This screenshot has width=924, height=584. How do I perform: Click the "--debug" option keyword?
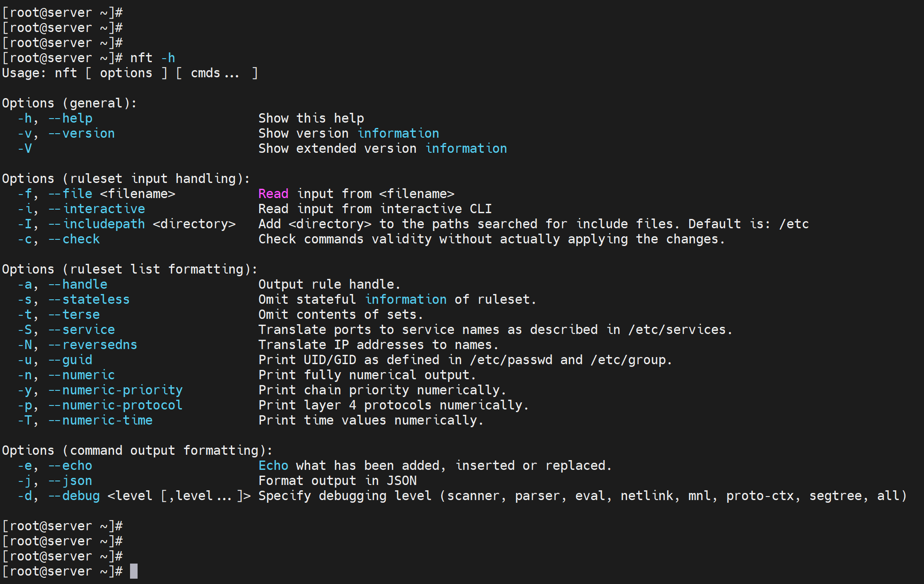(x=74, y=496)
